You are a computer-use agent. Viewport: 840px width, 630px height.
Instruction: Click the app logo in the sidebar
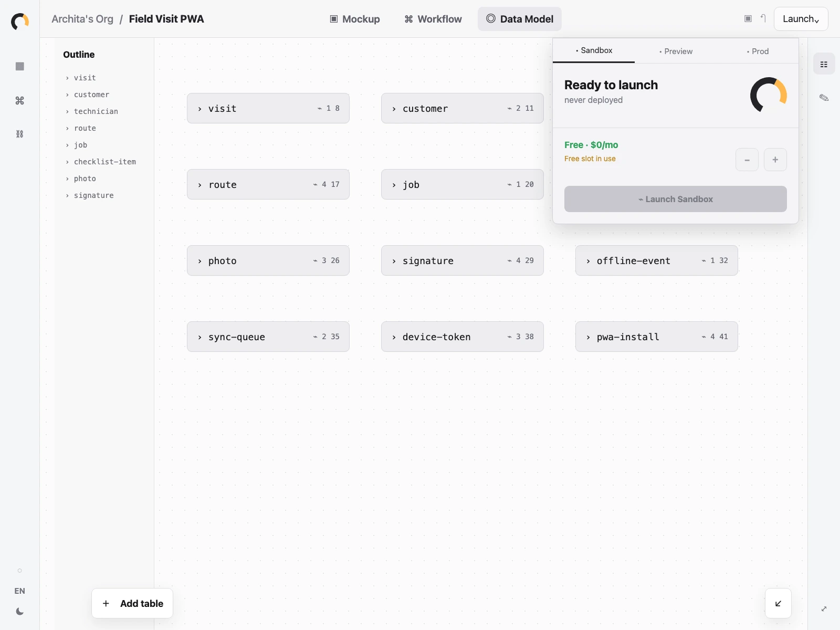click(x=20, y=22)
